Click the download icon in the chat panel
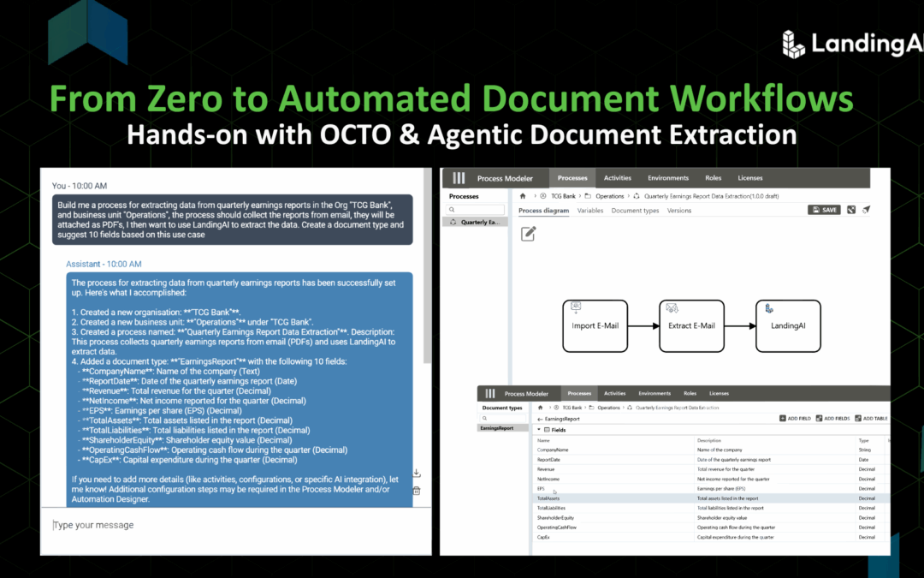 415,472
